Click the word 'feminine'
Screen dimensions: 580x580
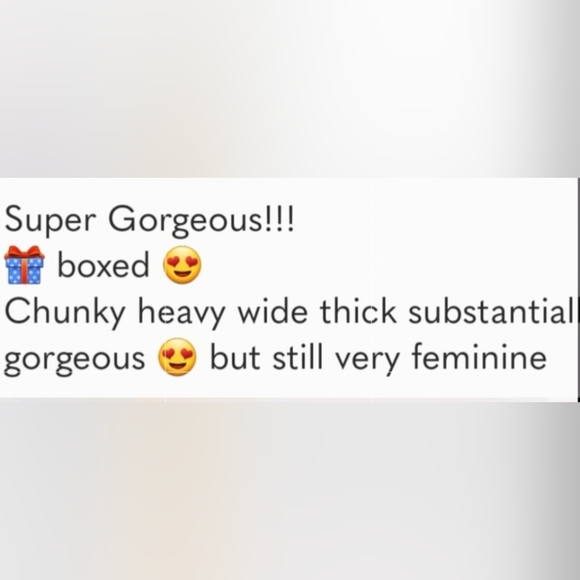[x=479, y=356]
